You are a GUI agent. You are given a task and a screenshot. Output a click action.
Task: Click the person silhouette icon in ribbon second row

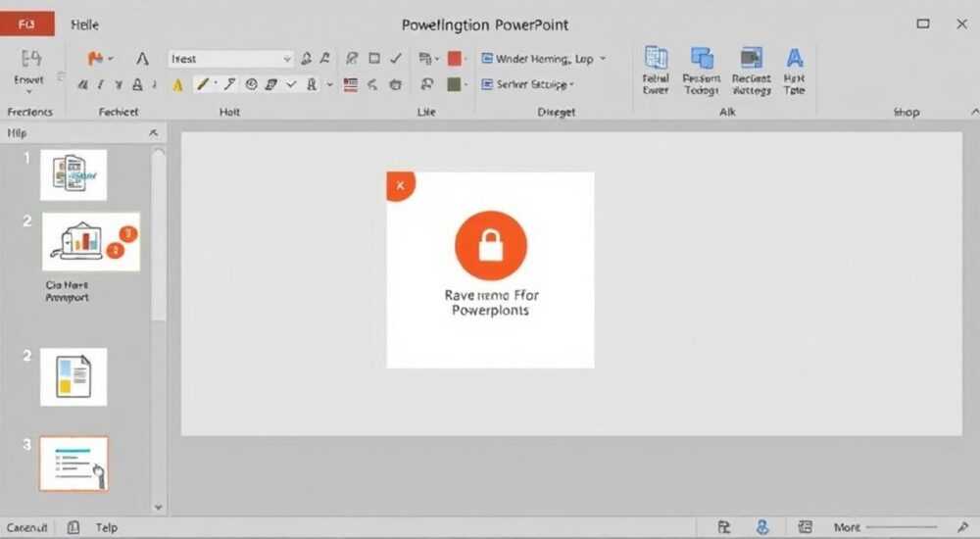(x=312, y=84)
